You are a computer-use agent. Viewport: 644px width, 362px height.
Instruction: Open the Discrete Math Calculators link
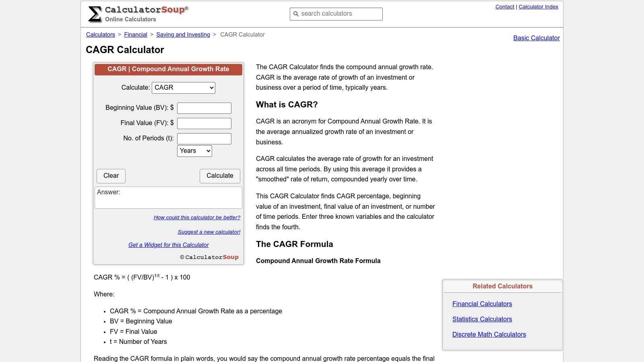point(489,334)
